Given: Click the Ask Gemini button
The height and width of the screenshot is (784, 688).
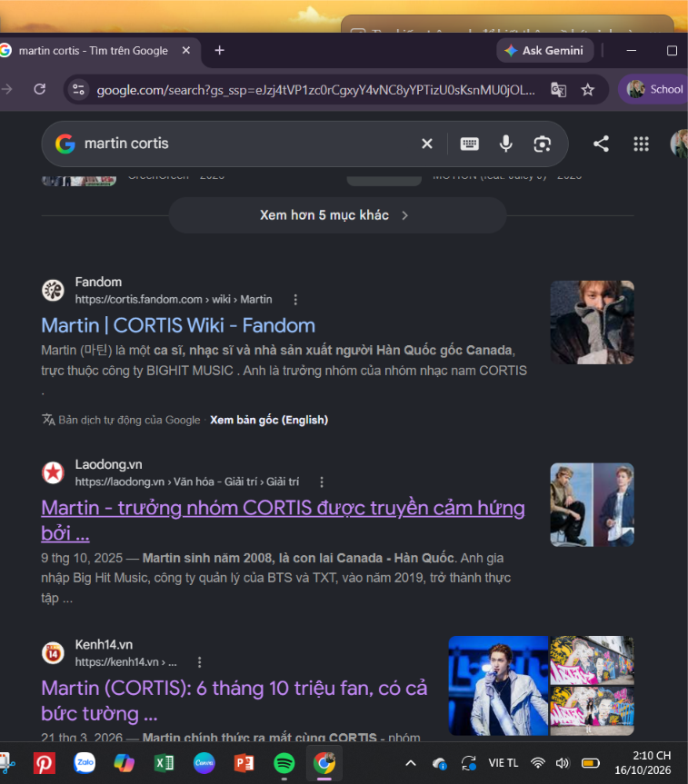Looking at the screenshot, I should (x=545, y=51).
